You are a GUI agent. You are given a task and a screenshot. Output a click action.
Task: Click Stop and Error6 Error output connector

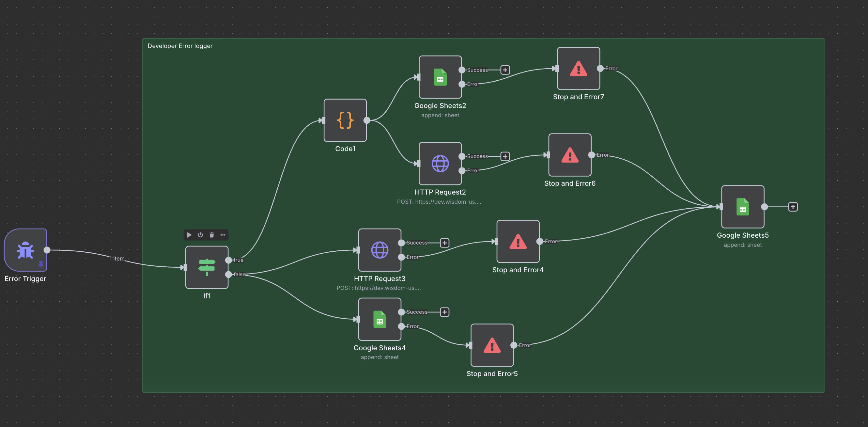[x=592, y=155]
